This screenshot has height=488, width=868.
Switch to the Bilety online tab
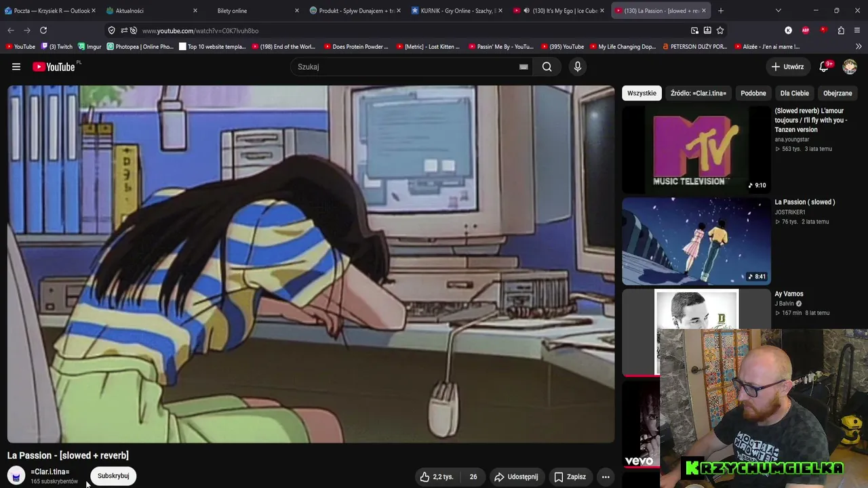click(x=254, y=11)
